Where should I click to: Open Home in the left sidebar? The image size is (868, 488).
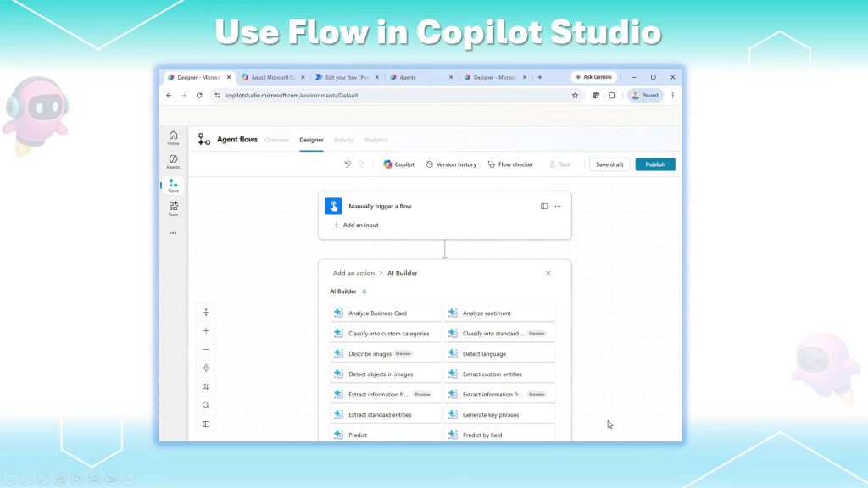173,138
